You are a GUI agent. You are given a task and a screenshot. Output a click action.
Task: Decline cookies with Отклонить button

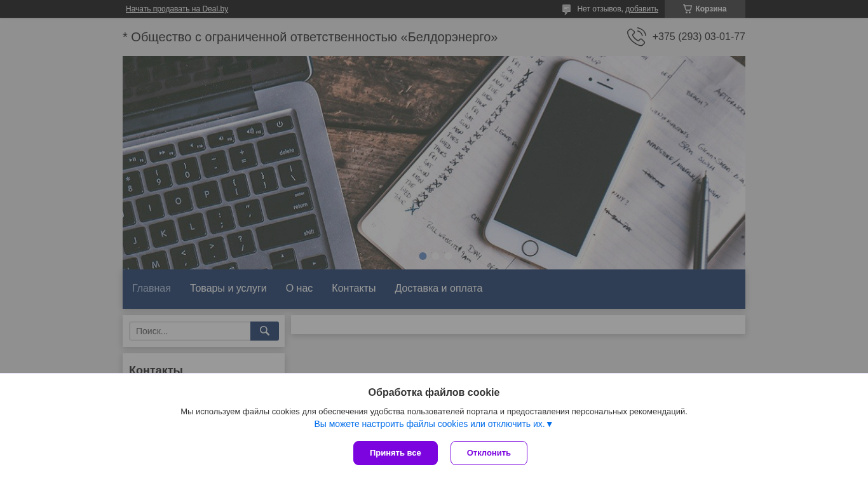pos(489,453)
